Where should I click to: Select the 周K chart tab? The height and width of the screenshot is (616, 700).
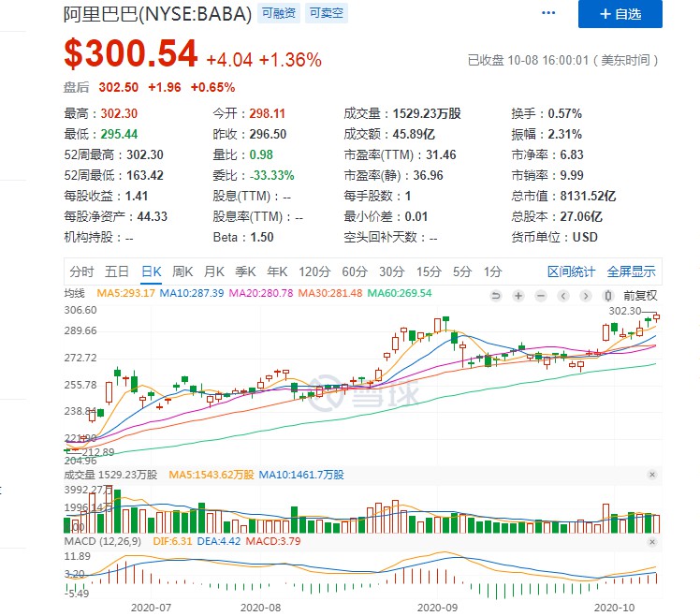click(x=182, y=271)
